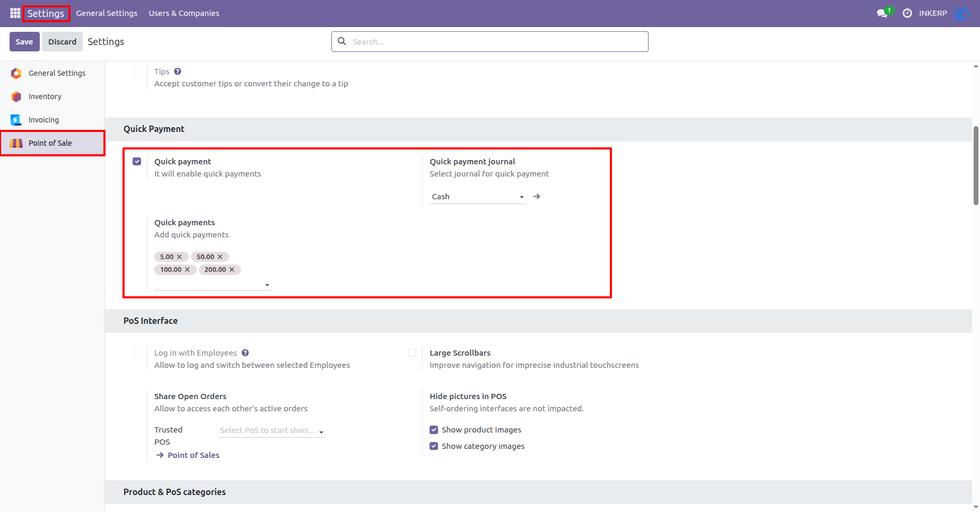
Task: Click the vertical scrollbar thumb
Action: click(976, 165)
